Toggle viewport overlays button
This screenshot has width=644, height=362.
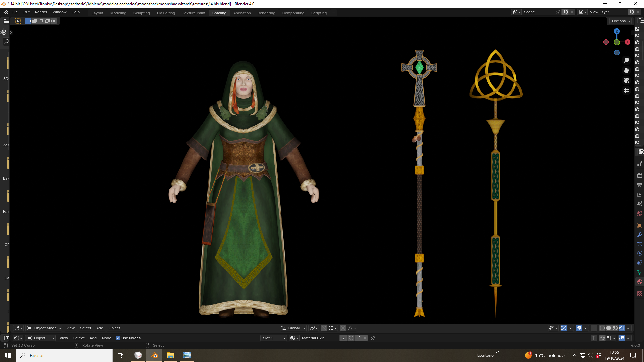(579, 328)
